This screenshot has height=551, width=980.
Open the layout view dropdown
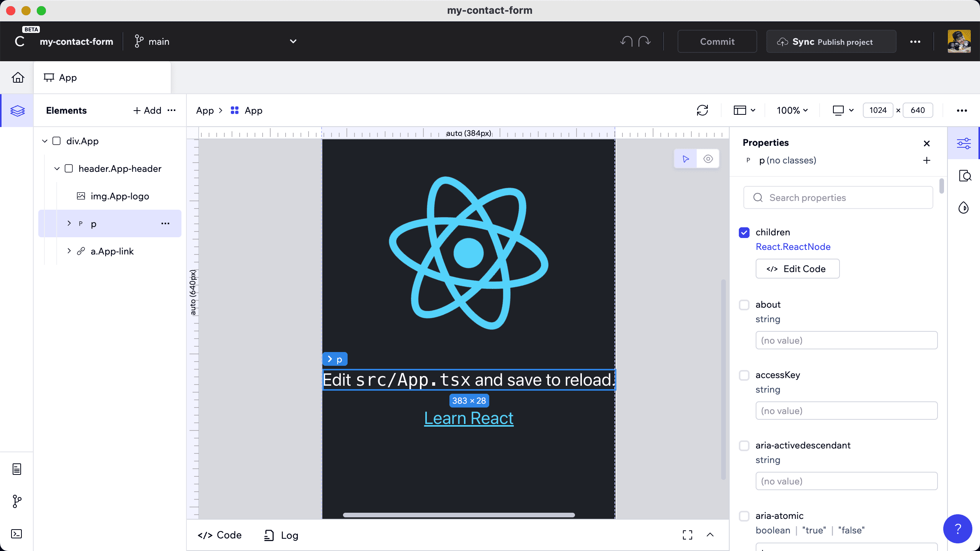745,111
